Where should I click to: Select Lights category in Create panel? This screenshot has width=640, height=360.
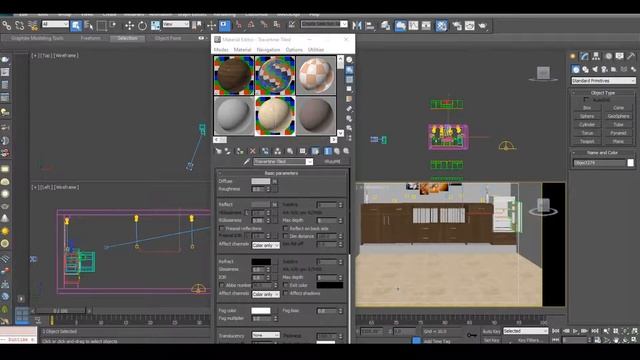[595, 69]
